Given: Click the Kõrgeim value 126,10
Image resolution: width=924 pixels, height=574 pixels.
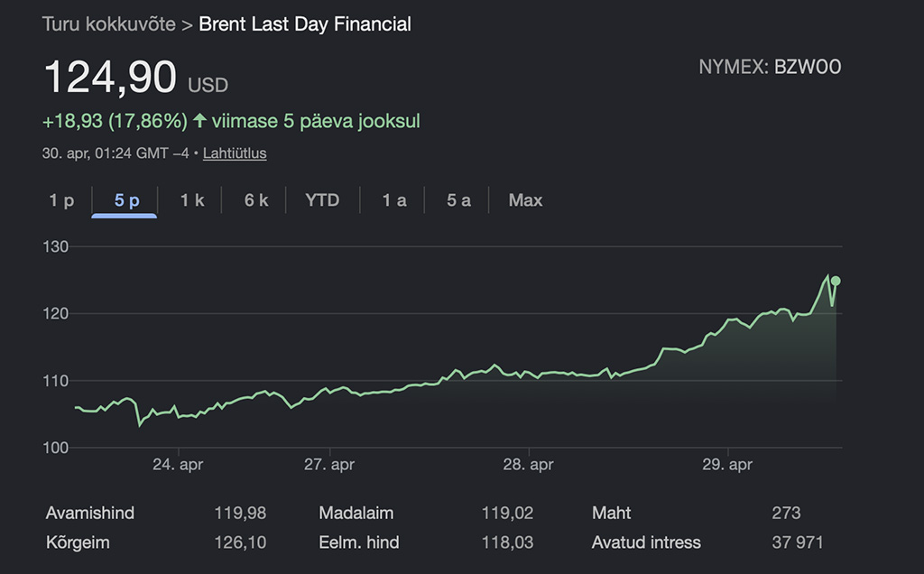Looking at the screenshot, I should [x=240, y=543].
